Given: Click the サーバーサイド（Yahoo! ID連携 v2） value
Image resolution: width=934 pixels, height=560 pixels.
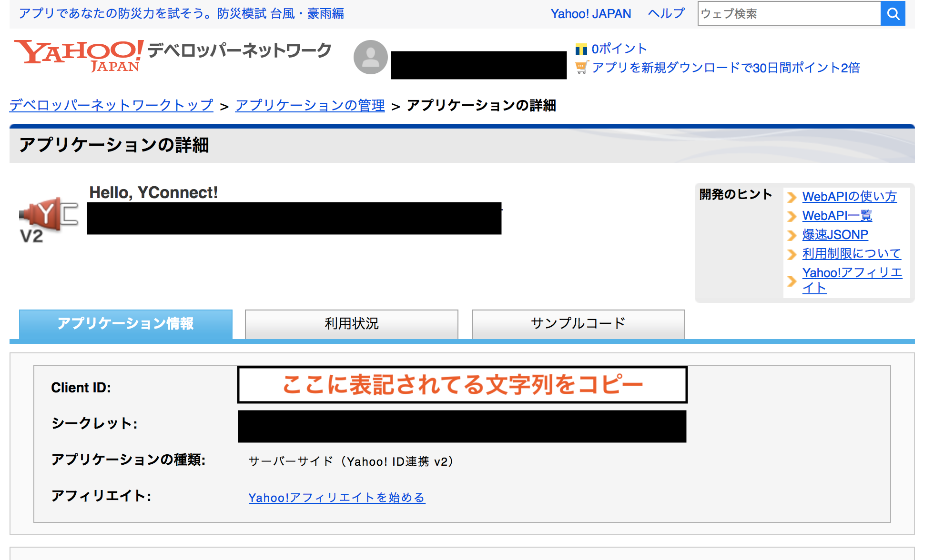Looking at the screenshot, I should tap(351, 461).
